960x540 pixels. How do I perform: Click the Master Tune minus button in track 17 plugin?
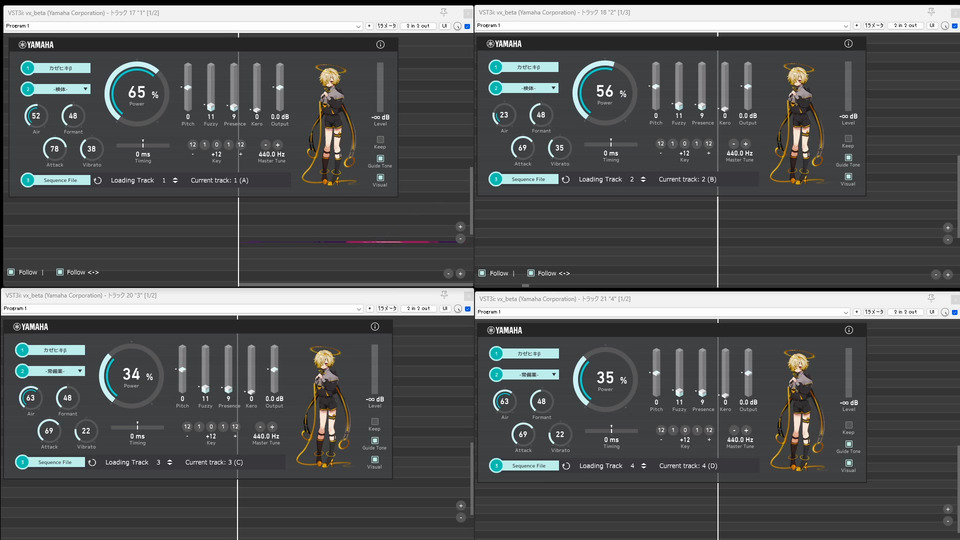click(265, 145)
